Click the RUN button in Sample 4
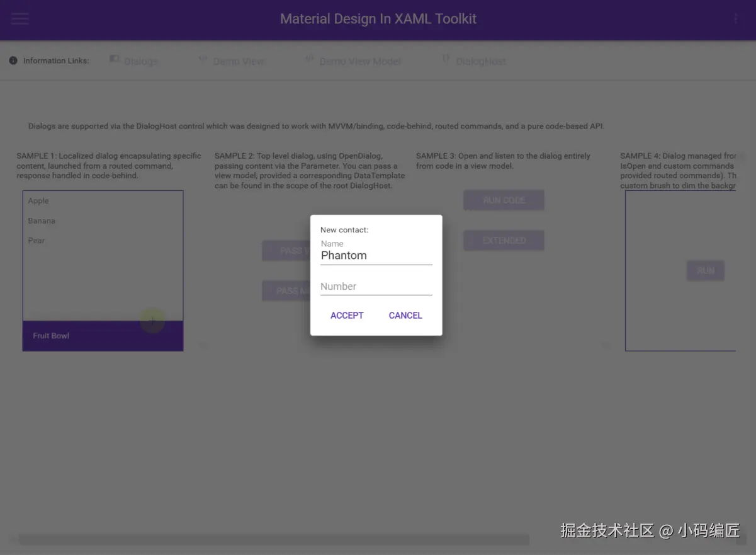The width and height of the screenshot is (756, 555). [x=706, y=271]
